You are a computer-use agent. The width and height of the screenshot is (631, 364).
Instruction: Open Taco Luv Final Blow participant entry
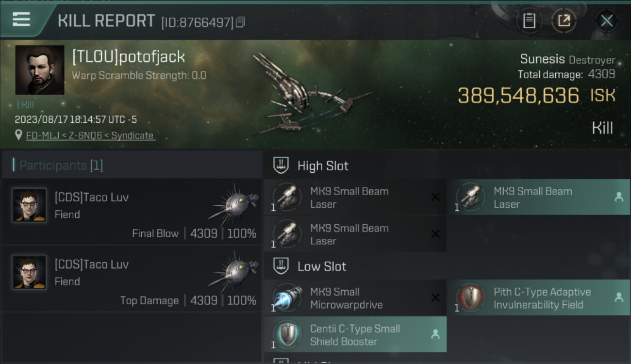pos(132,212)
